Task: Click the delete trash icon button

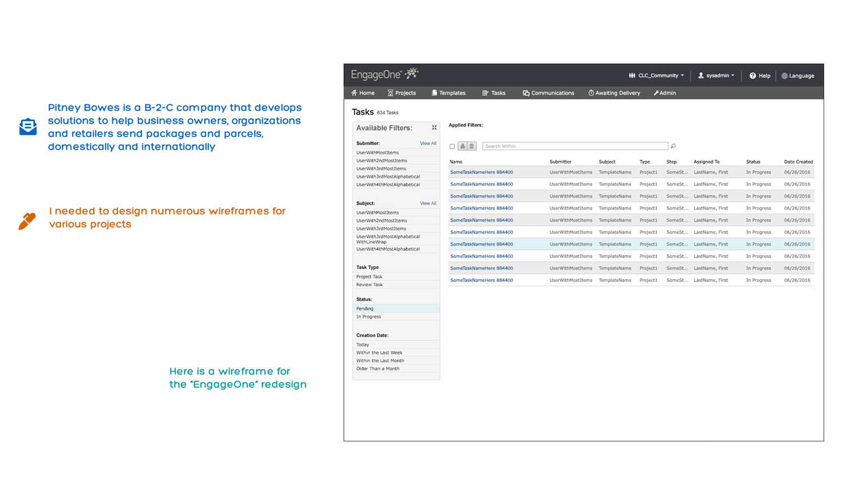Action: (x=471, y=146)
